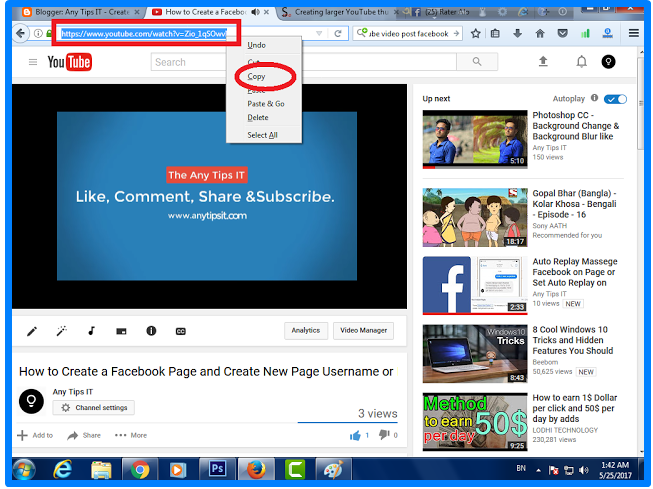Mute the tab via speaker icon

coord(255,12)
